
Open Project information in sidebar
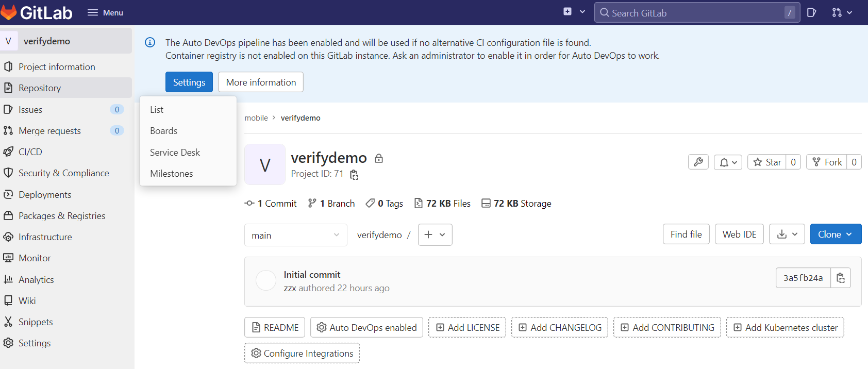click(66, 66)
